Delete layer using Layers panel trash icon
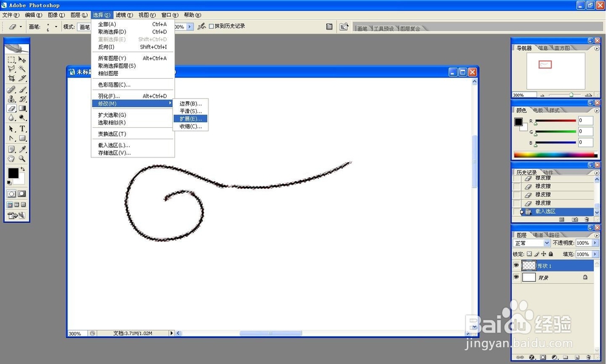The height and width of the screenshot is (364, 606). (x=588, y=357)
